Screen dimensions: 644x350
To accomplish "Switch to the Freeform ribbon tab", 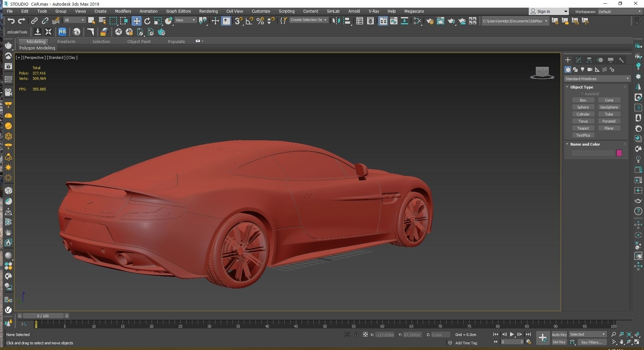I will click(66, 41).
